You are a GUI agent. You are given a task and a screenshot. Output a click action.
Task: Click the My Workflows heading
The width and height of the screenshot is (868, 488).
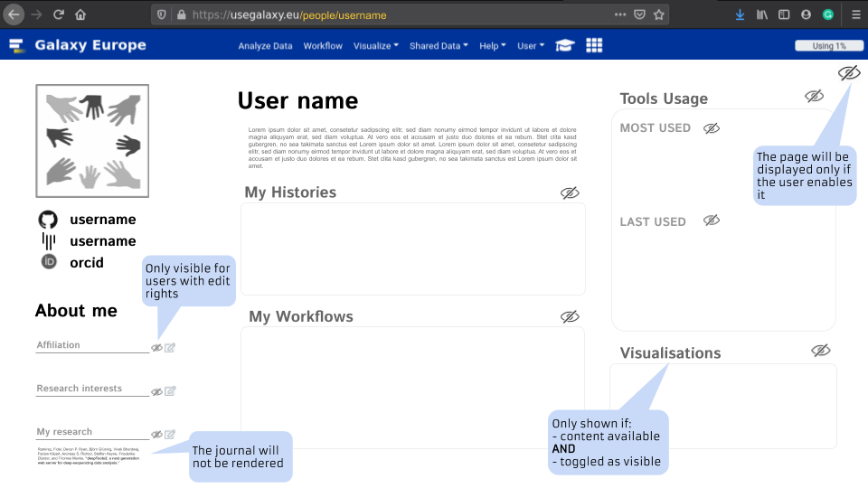pos(300,316)
